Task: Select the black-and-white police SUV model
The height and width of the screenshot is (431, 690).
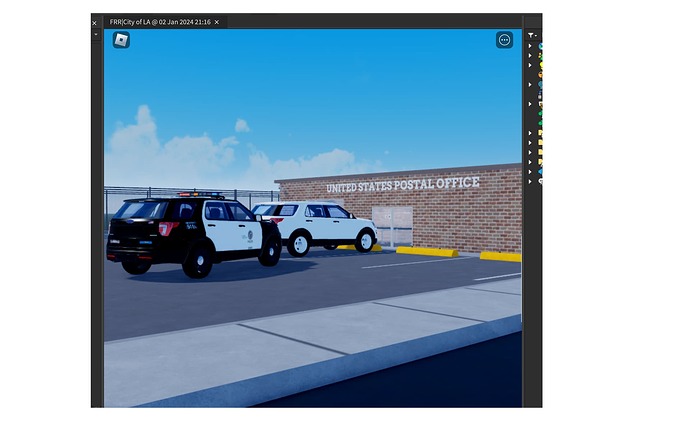Action: point(193,236)
